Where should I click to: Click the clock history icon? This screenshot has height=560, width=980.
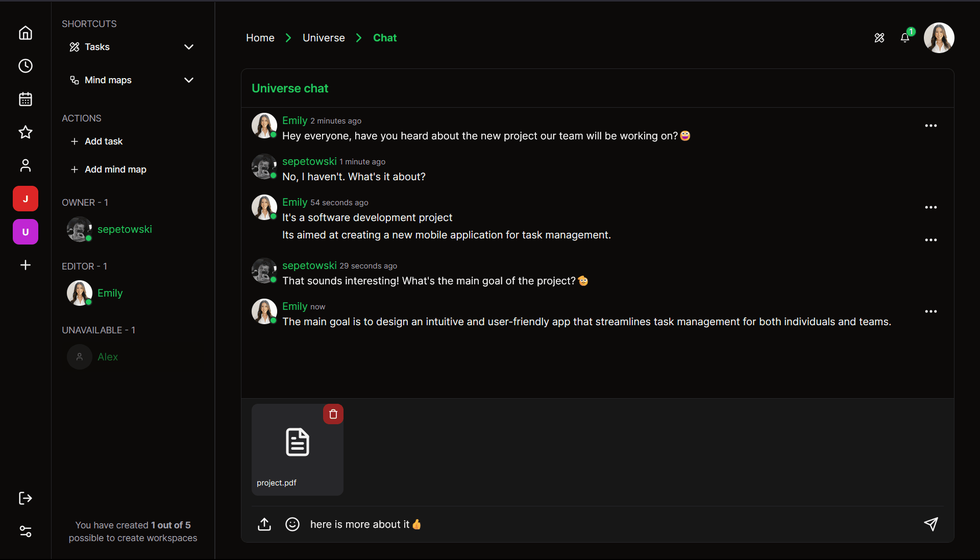coord(26,66)
